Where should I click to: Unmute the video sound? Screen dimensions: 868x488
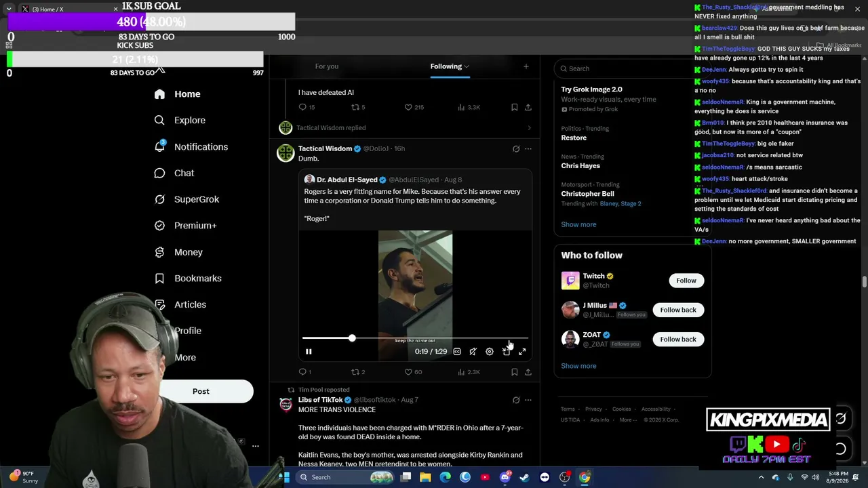click(x=473, y=352)
